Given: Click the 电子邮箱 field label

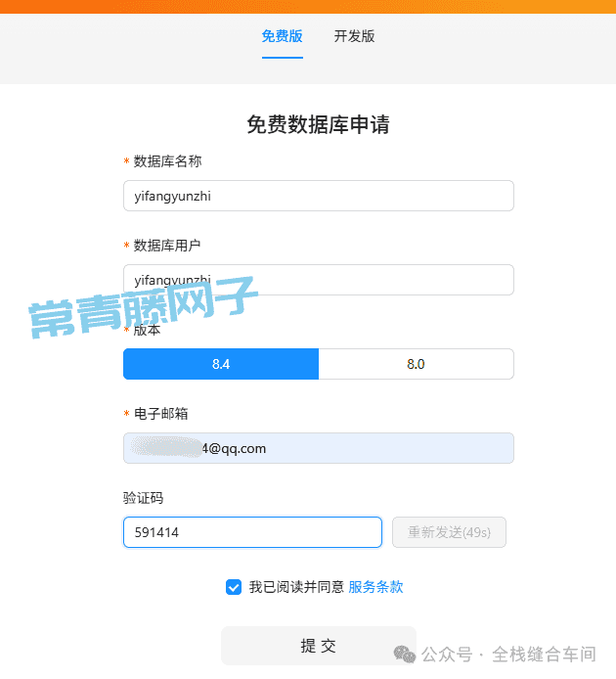Looking at the screenshot, I should pyautogui.click(x=160, y=414).
